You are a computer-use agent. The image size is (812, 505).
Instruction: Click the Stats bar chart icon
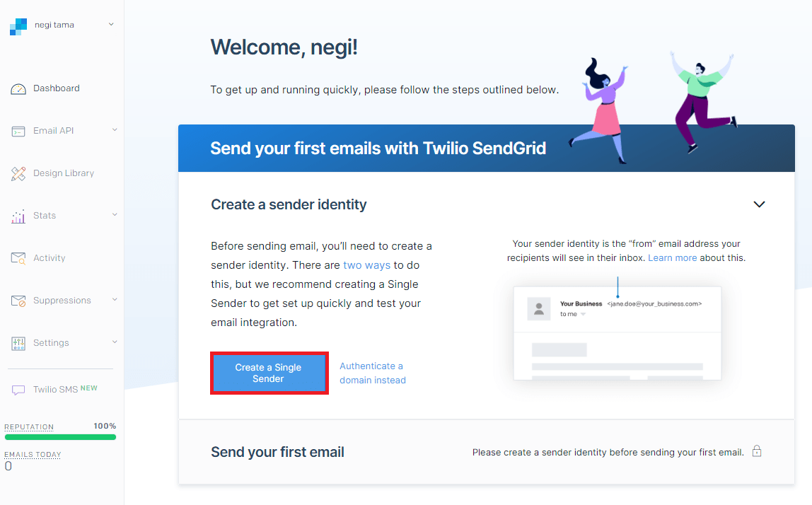click(x=18, y=216)
